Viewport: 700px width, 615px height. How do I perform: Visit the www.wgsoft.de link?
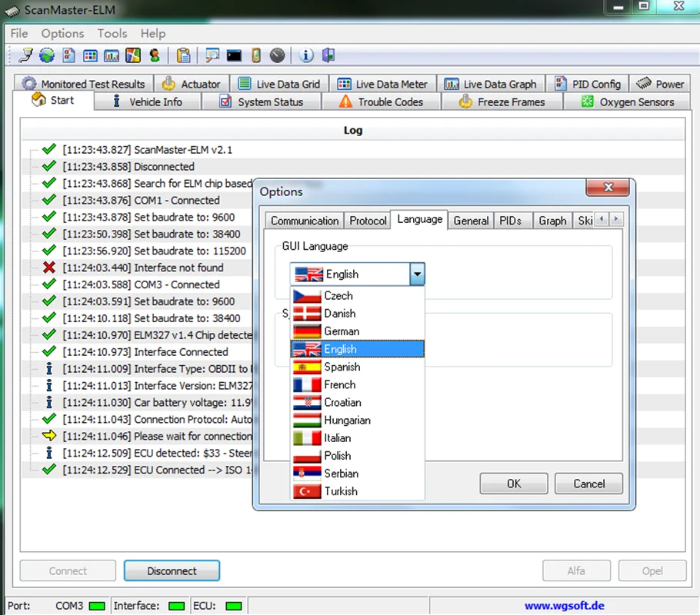click(565, 606)
